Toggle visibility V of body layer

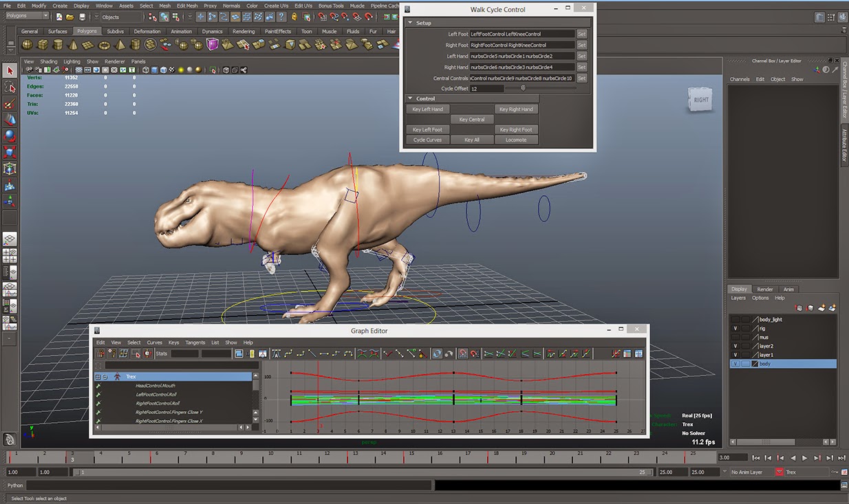click(735, 364)
